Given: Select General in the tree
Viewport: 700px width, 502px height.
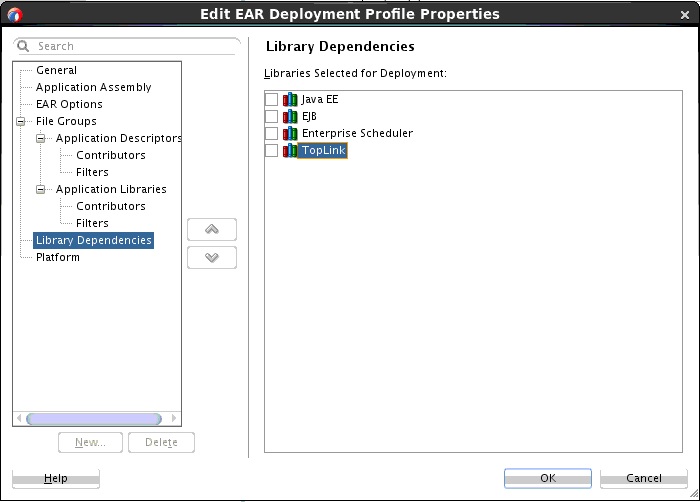Looking at the screenshot, I should click(x=56, y=70).
